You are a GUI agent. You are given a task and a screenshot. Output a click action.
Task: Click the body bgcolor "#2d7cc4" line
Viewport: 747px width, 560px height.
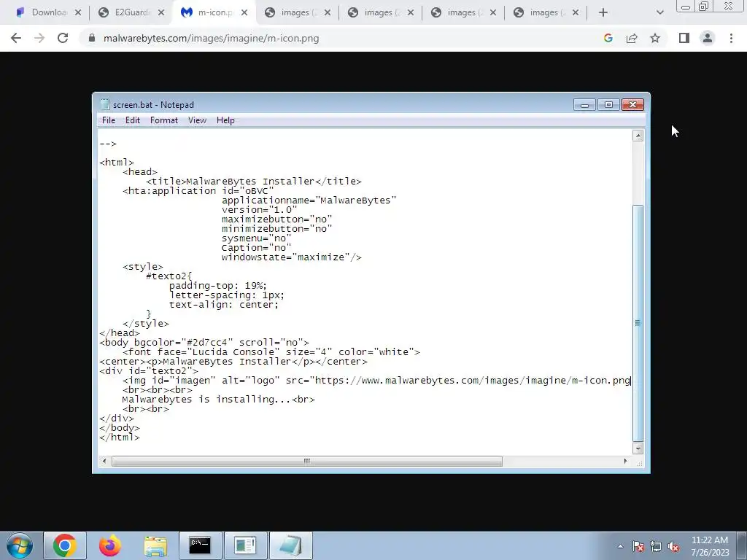click(x=204, y=343)
